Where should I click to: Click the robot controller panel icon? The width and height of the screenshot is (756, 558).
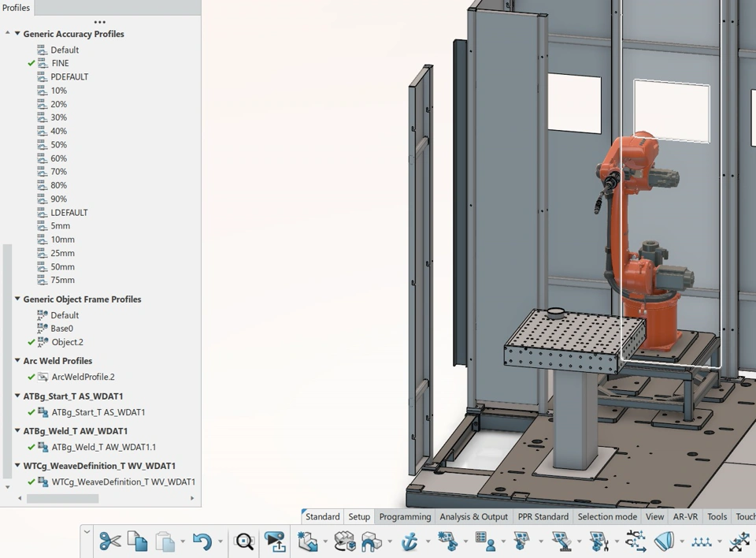521,541
